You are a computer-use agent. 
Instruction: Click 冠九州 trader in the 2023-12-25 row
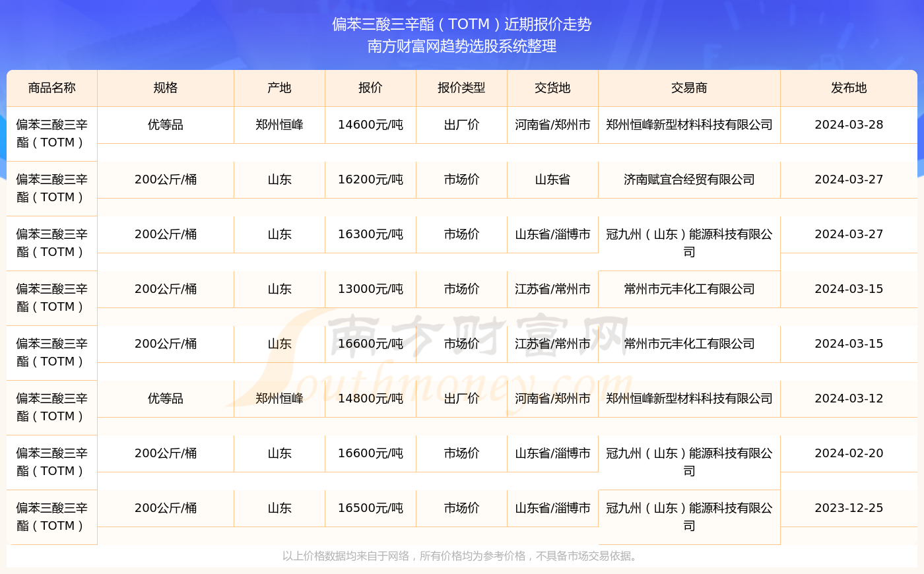point(689,517)
